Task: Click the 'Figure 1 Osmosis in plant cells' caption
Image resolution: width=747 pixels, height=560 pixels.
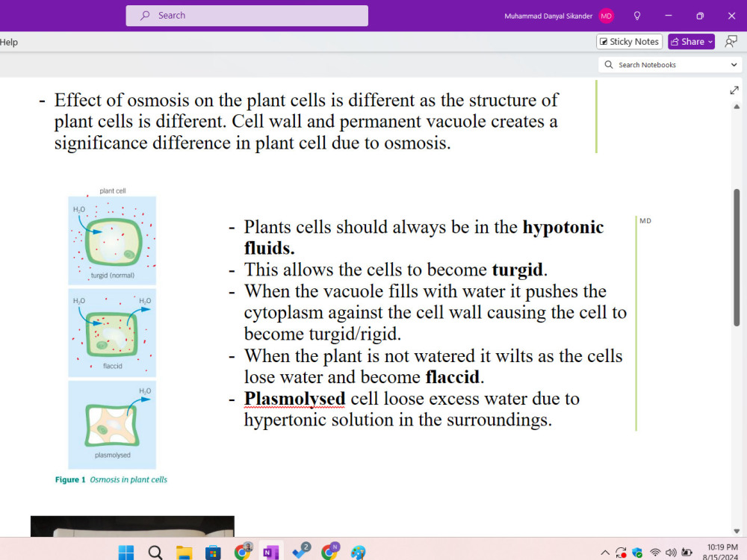Action: (111, 479)
